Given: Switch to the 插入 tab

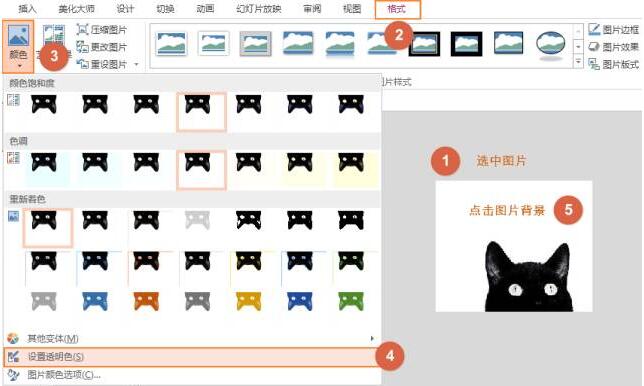Looking at the screenshot, I should (28, 9).
